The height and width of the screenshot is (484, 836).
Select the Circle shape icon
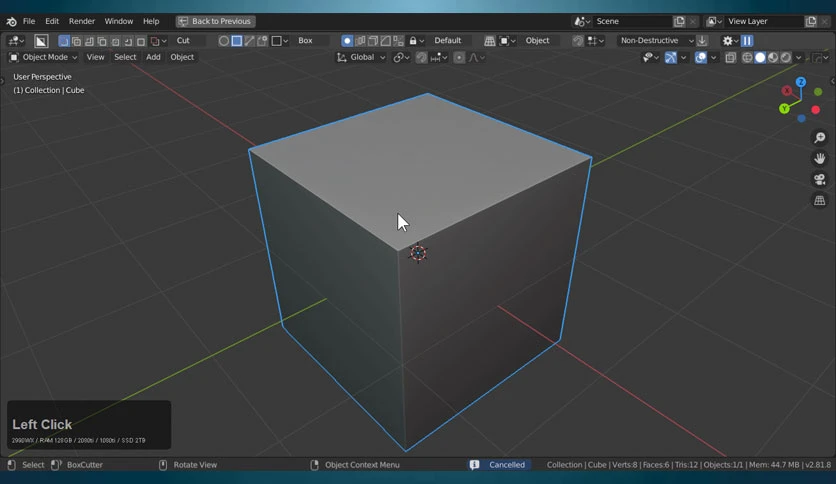[x=224, y=41]
